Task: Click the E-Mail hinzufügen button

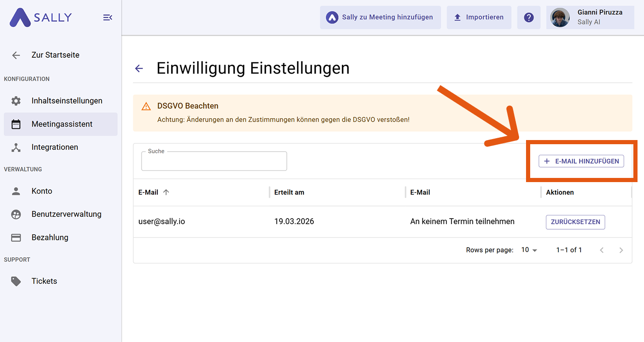Action: [x=581, y=161]
